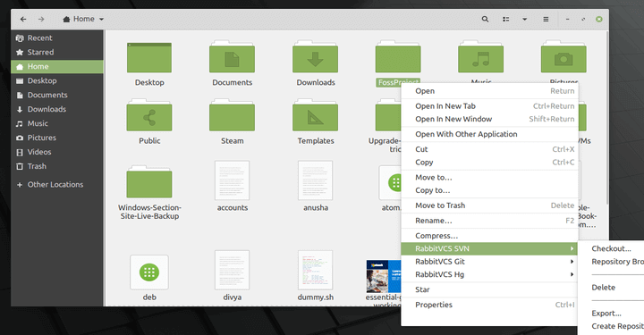The height and width of the screenshot is (335, 644).
Task: Go forward with the right arrow button
Action: (41, 19)
